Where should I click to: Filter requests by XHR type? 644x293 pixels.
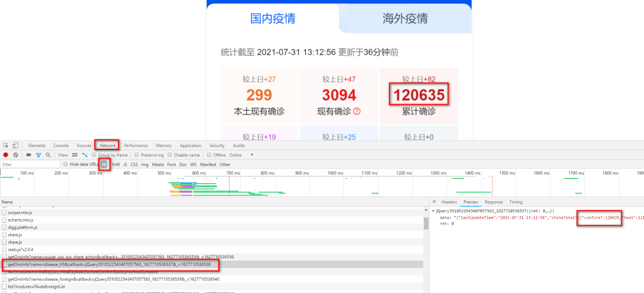click(x=116, y=164)
